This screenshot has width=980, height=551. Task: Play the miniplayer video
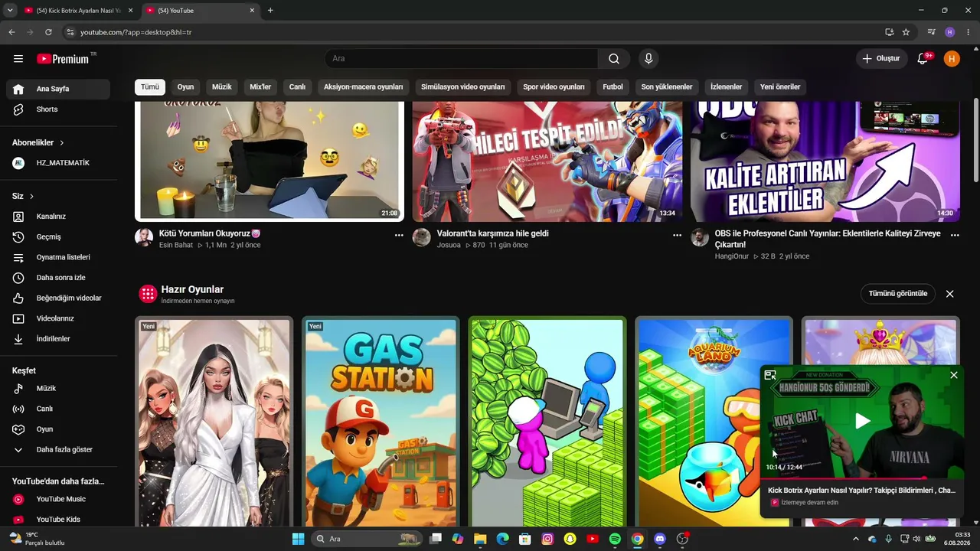click(x=862, y=421)
